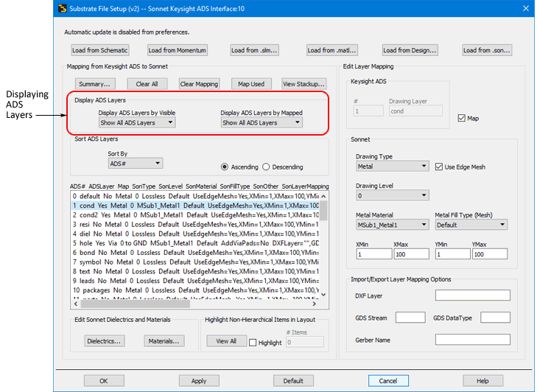Click the DXF Layer input field

coord(473,295)
